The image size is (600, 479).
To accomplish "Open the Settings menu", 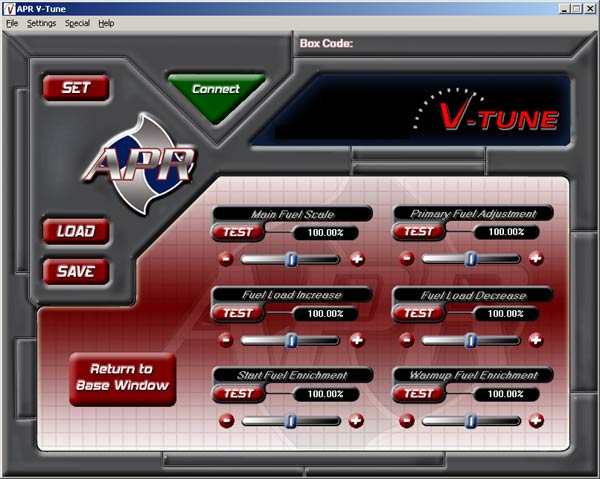I will 41,23.
